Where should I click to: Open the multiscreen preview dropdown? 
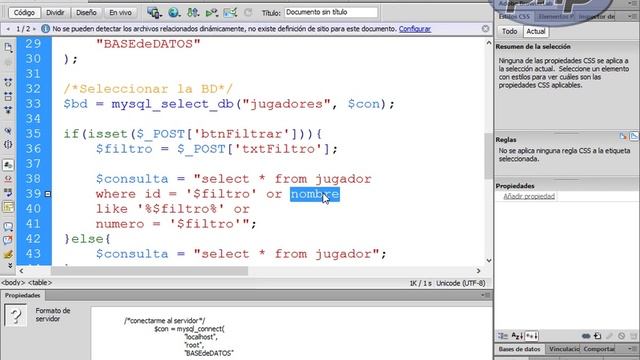[154, 13]
